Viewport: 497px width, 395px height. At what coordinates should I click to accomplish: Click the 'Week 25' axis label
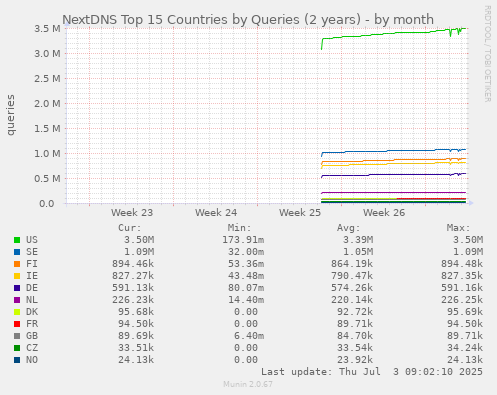300,213
